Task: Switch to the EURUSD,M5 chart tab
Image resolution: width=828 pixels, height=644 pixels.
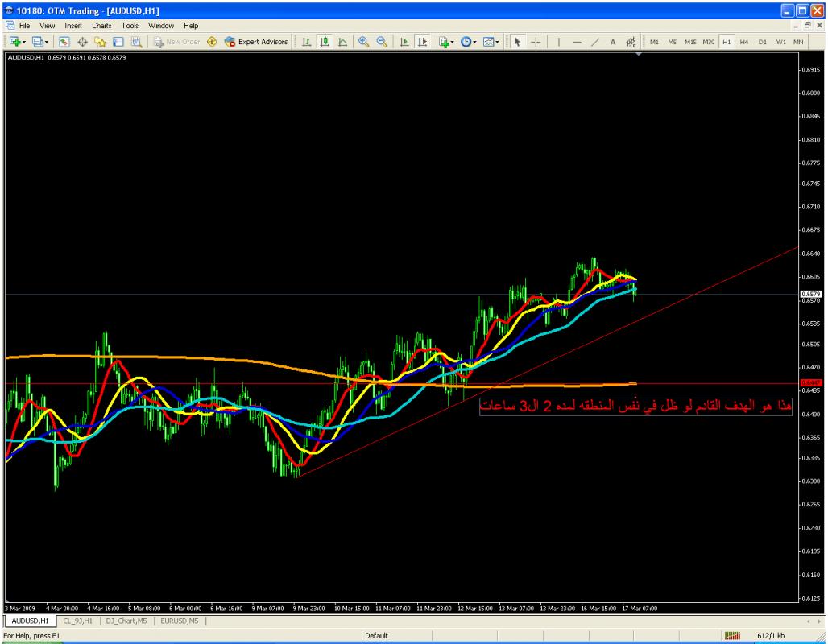Action: [x=180, y=621]
